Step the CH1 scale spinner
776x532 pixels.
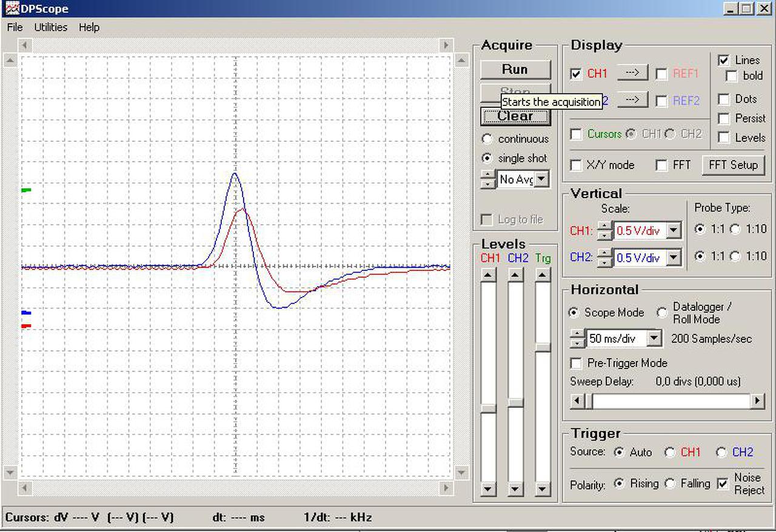604,231
